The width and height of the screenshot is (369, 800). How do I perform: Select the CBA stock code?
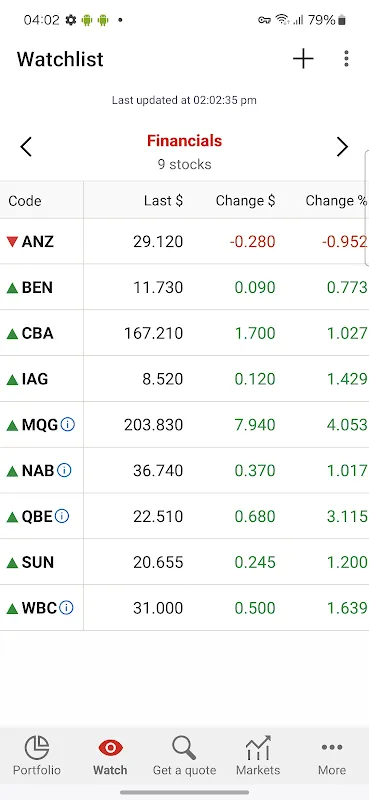coord(37,333)
